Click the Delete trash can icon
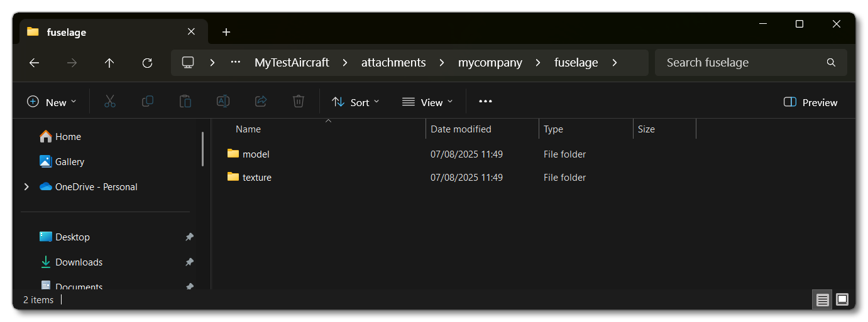Image resolution: width=868 pixels, height=322 pixels. click(x=299, y=102)
